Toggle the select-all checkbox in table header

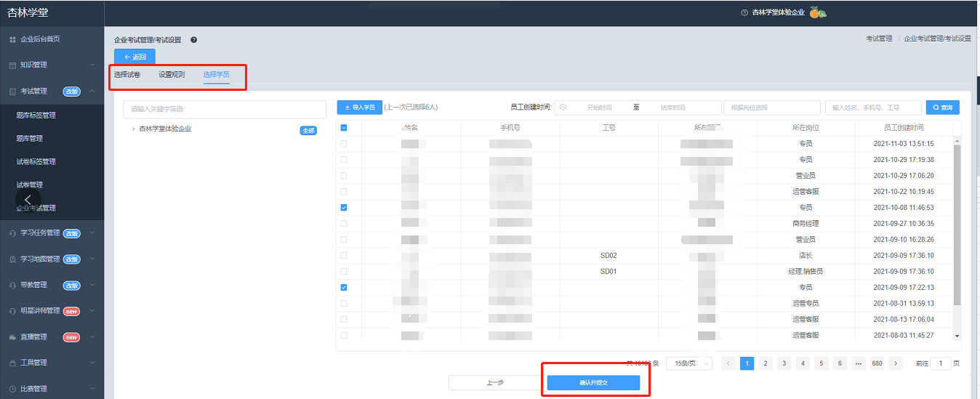click(344, 128)
